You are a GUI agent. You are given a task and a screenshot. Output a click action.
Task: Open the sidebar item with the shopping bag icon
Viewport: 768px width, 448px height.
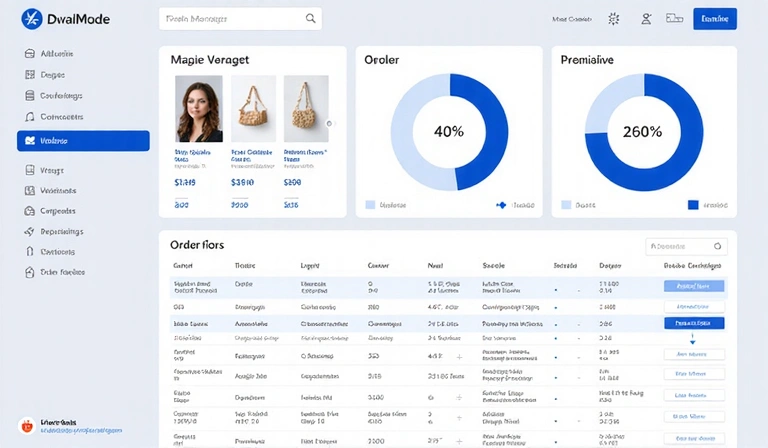[x=55, y=272]
